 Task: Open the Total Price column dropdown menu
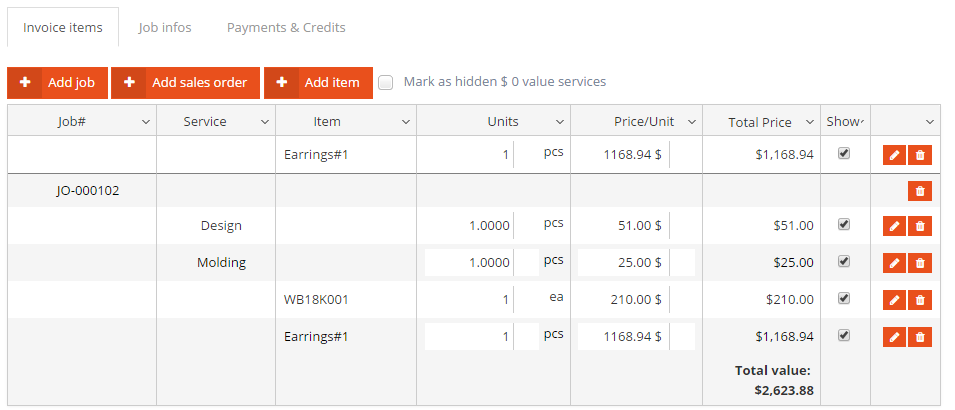pos(808,123)
